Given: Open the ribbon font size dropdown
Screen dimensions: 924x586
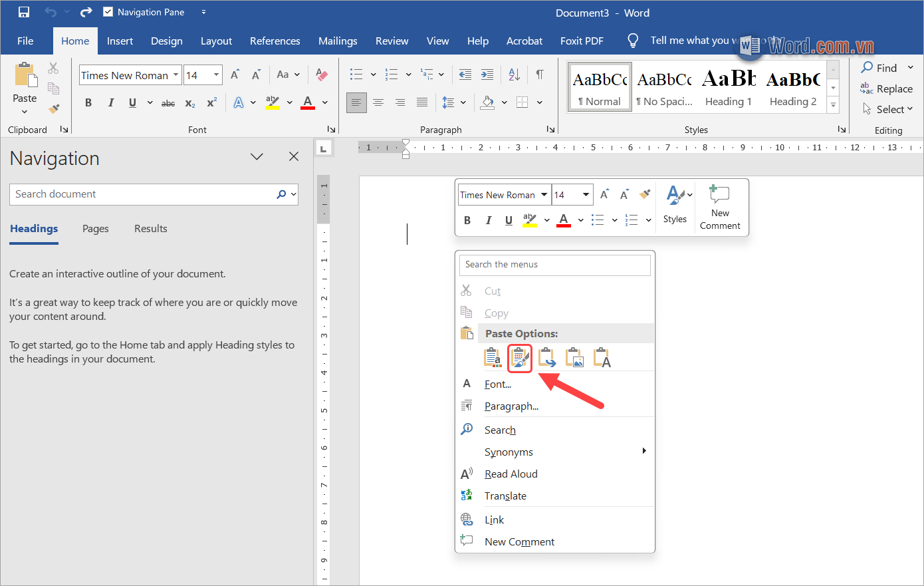Looking at the screenshot, I should pos(216,75).
